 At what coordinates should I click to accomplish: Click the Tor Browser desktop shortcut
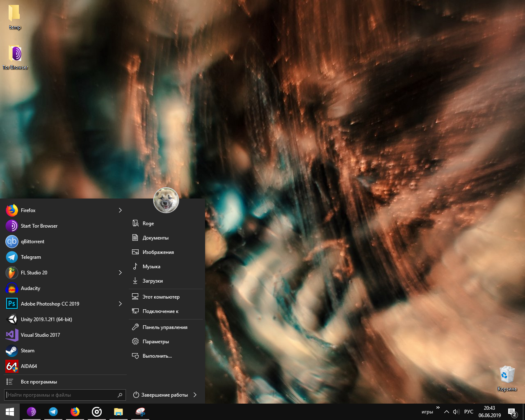[x=15, y=57]
